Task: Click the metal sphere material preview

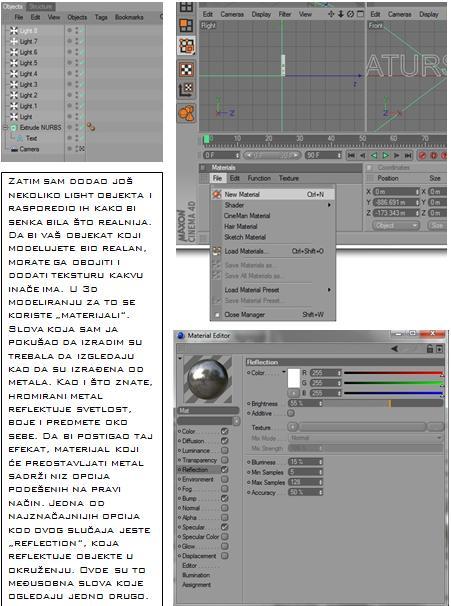Action: pyautogui.click(x=208, y=379)
